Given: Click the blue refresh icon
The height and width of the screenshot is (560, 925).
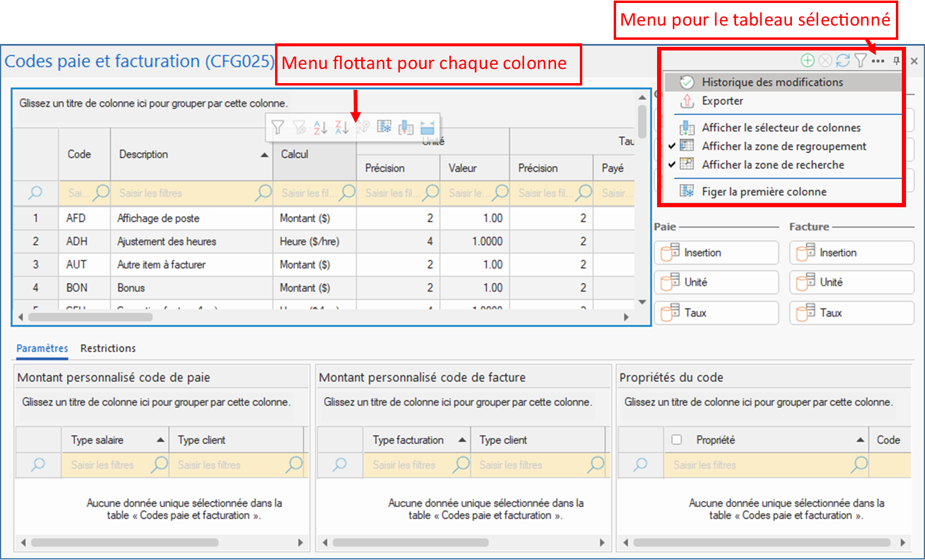Looking at the screenshot, I should pos(842,61).
